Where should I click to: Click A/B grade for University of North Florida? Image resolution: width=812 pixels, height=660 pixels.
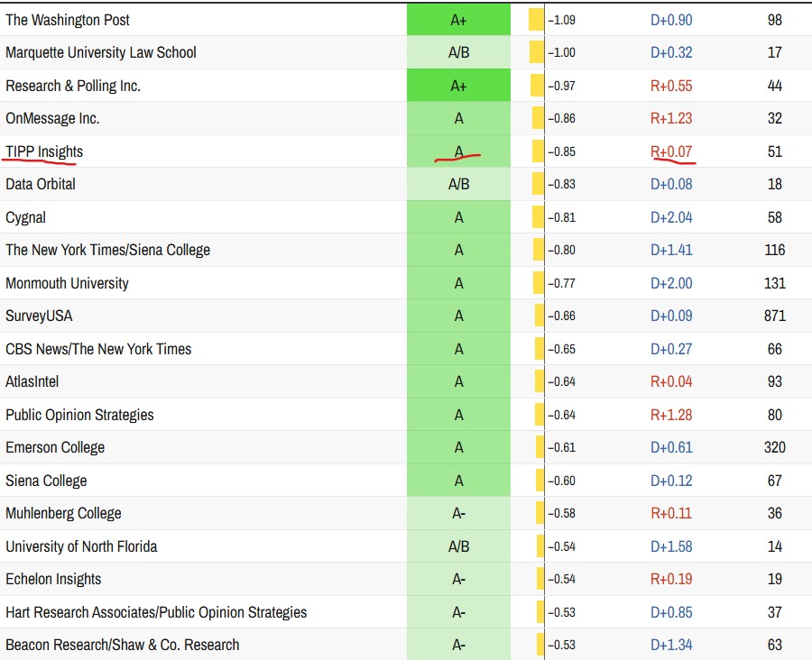point(459,545)
